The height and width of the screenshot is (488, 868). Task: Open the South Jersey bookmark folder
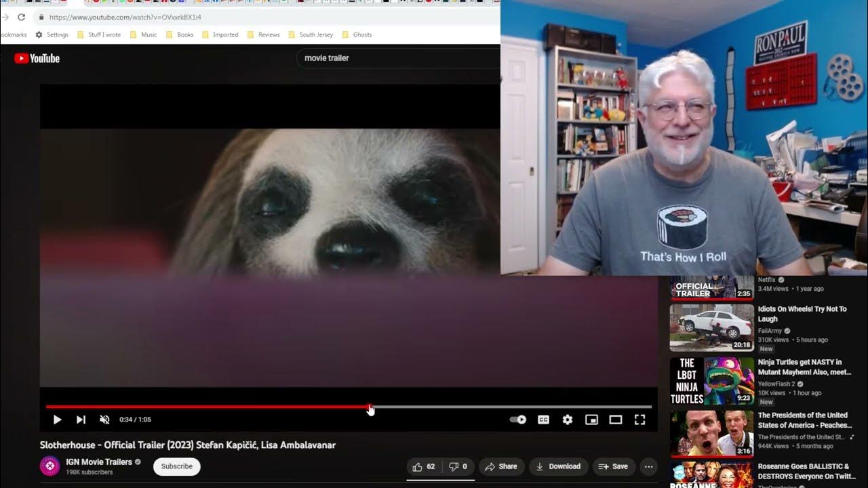pyautogui.click(x=311, y=35)
